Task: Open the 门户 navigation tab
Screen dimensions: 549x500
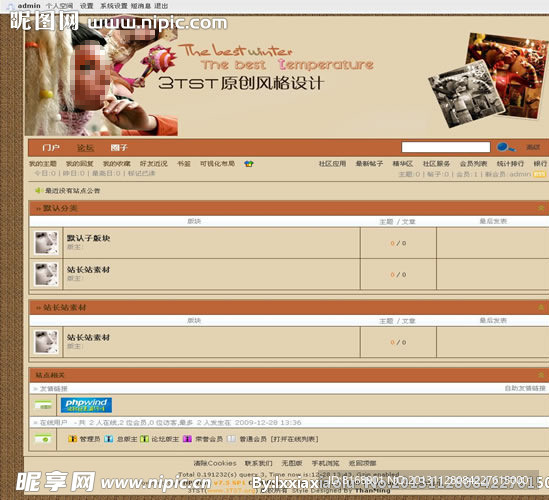Action: click(x=51, y=148)
